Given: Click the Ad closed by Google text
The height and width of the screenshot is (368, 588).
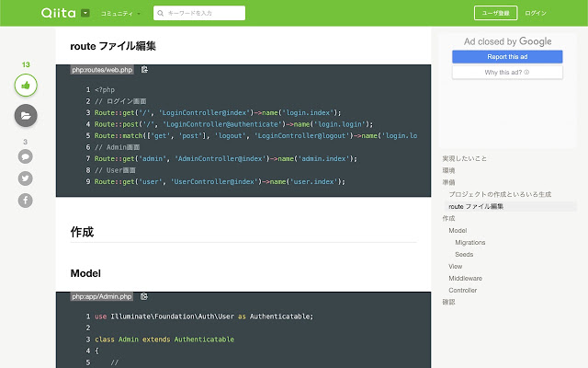Looking at the screenshot, I should (507, 41).
